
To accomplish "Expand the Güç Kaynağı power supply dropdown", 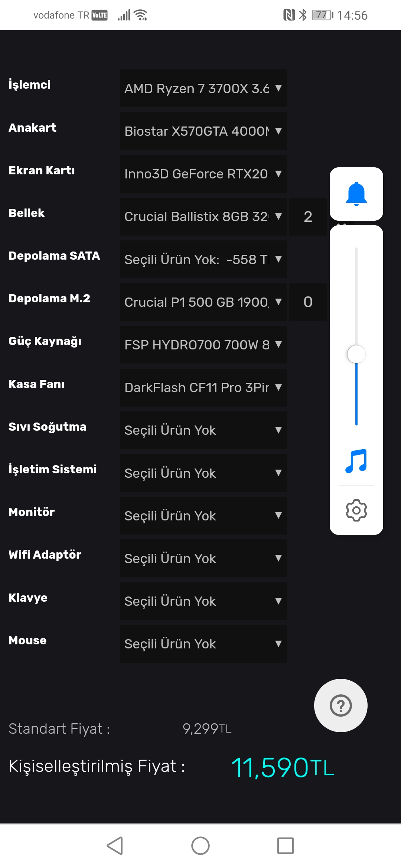I will click(x=203, y=345).
